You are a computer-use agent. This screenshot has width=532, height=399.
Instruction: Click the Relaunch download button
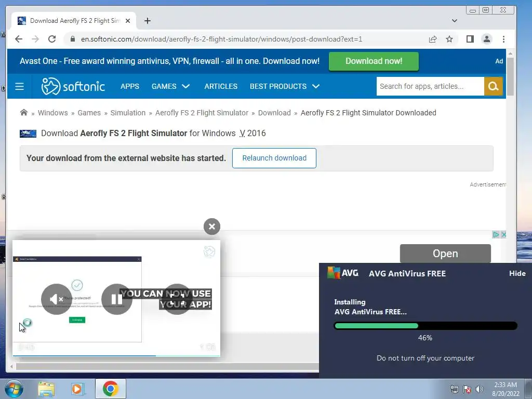pyautogui.click(x=274, y=158)
